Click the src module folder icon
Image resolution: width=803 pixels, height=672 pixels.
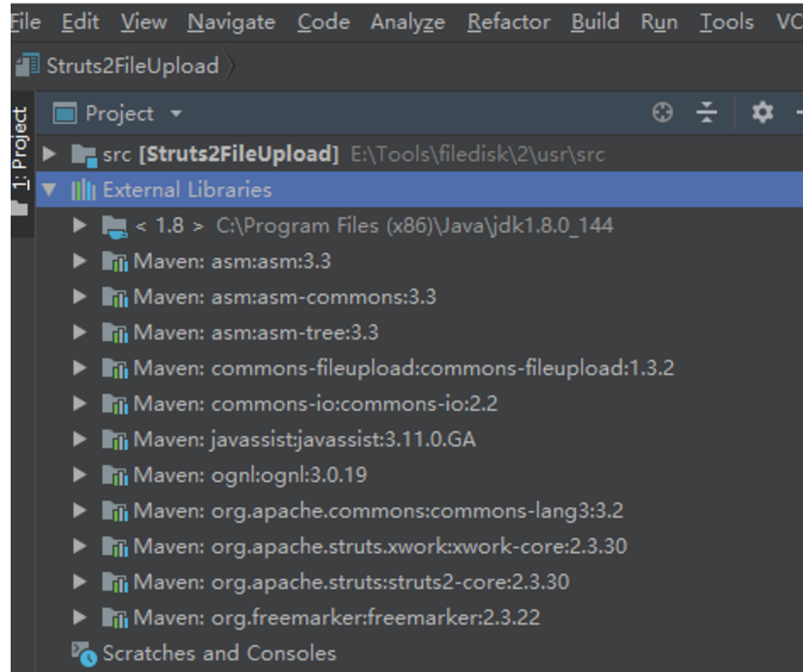tap(84, 155)
